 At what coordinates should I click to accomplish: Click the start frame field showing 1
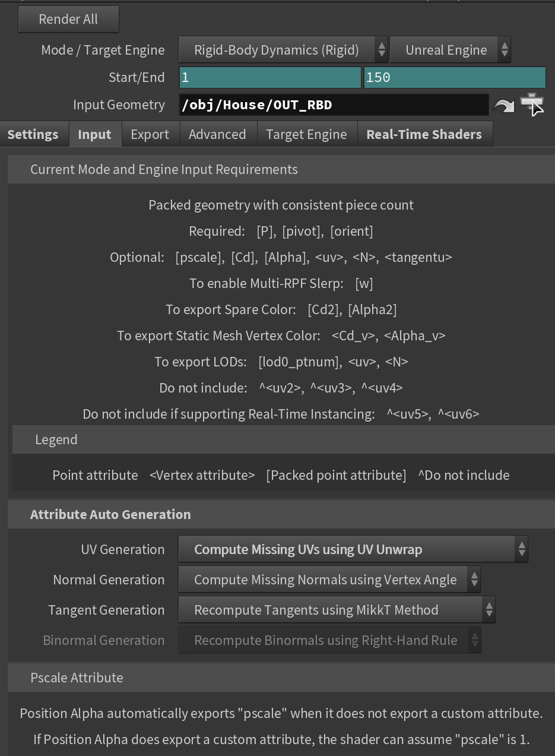tap(269, 78)
